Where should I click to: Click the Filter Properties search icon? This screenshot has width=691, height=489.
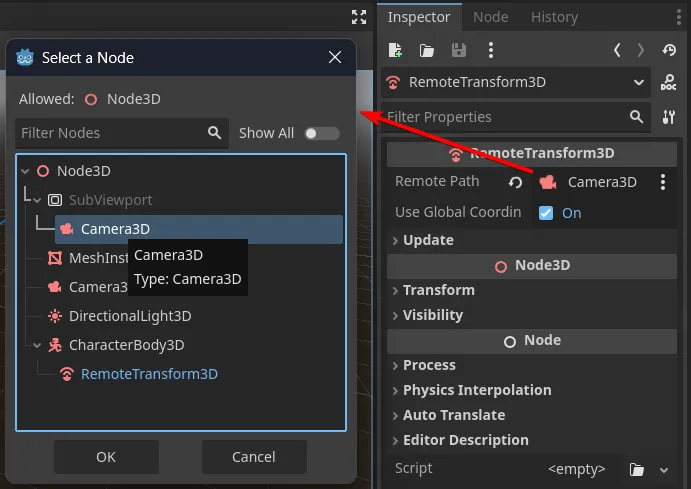click(636, 117)
